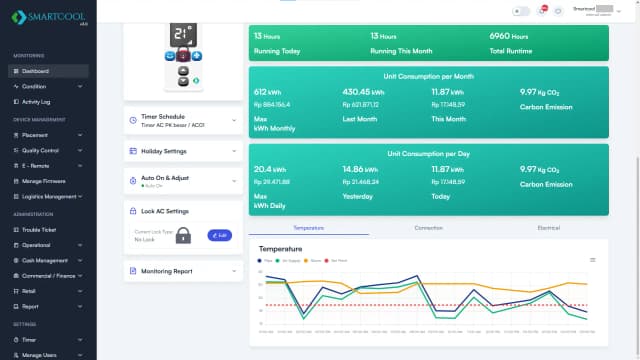This screenshot has width=640, height=360.
Task: Toggle the red series in chart legend
Action: 336,260
